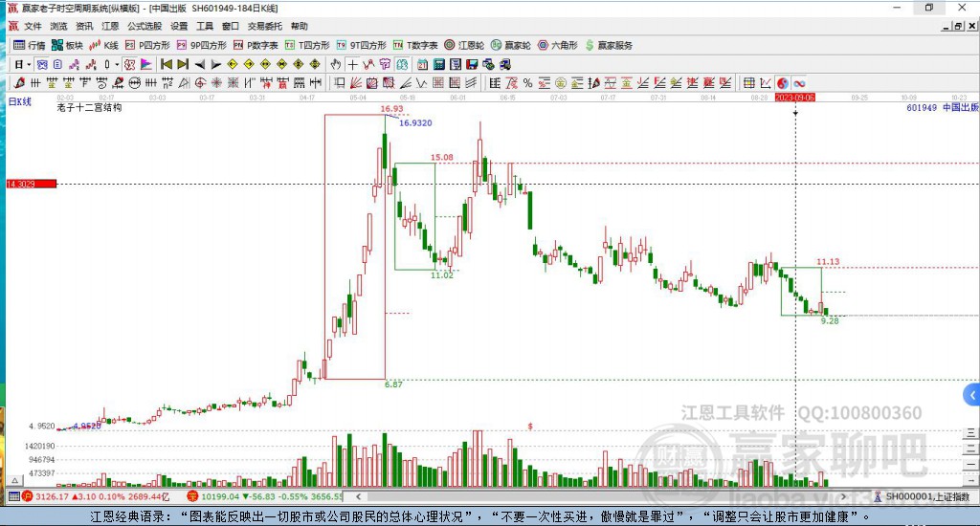The image size is (980, 526).
Task: Open the 文件 menu
Action: (33, 26)
